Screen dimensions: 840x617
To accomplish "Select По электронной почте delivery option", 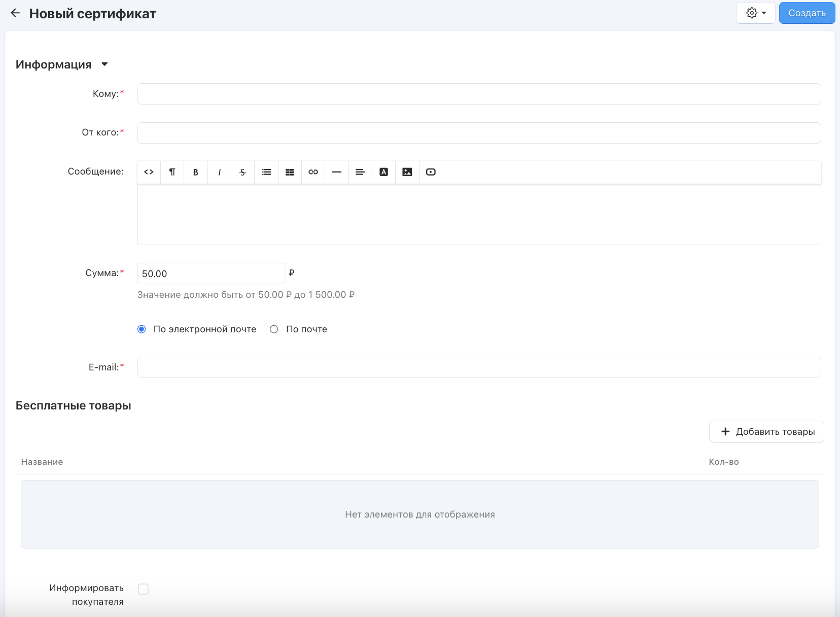I will pyautogui.click(x=142, y=329).
